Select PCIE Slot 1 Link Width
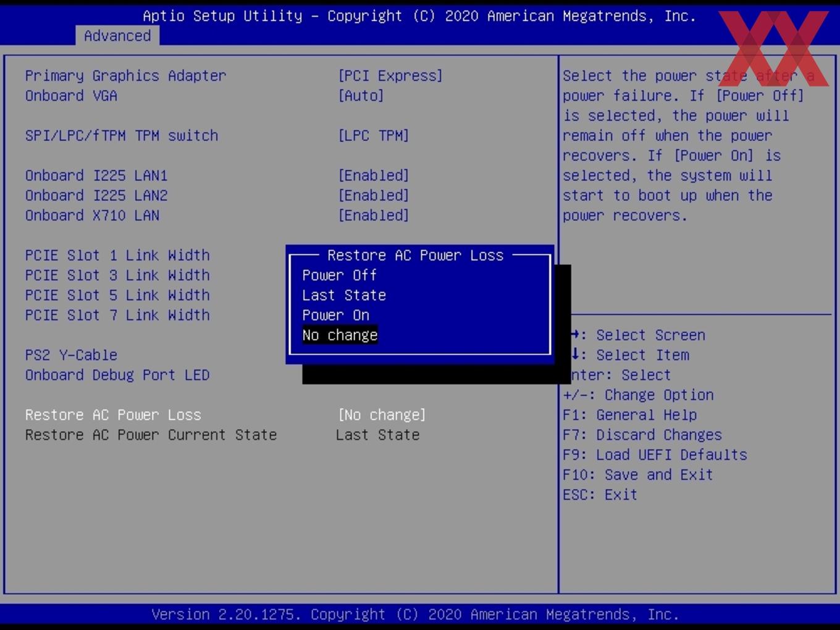The height and width of the screenshot is (630, 840). pos(117,255)
